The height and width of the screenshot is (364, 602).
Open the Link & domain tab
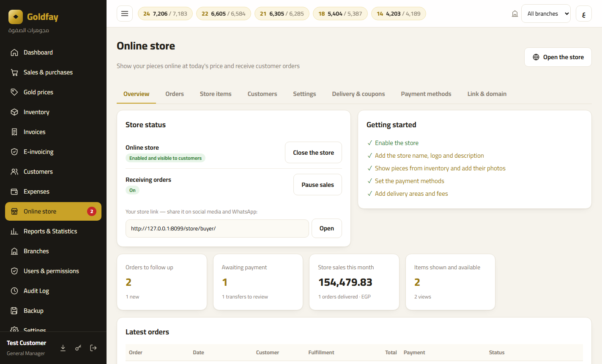487,94
